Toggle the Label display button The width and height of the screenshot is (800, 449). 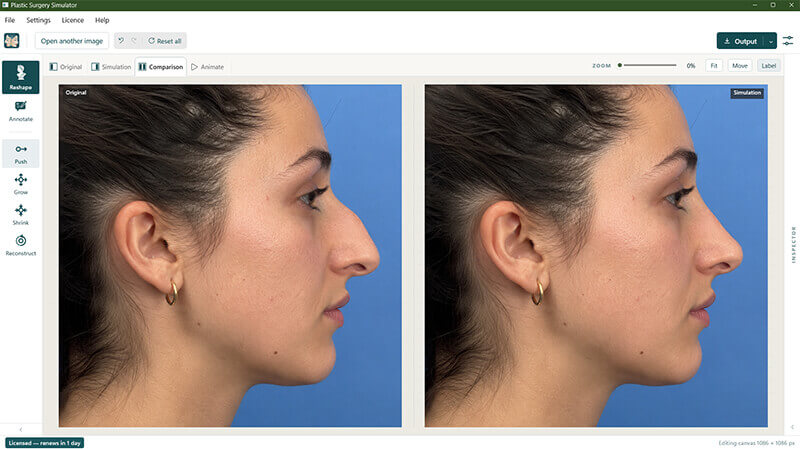click(768, 65)
